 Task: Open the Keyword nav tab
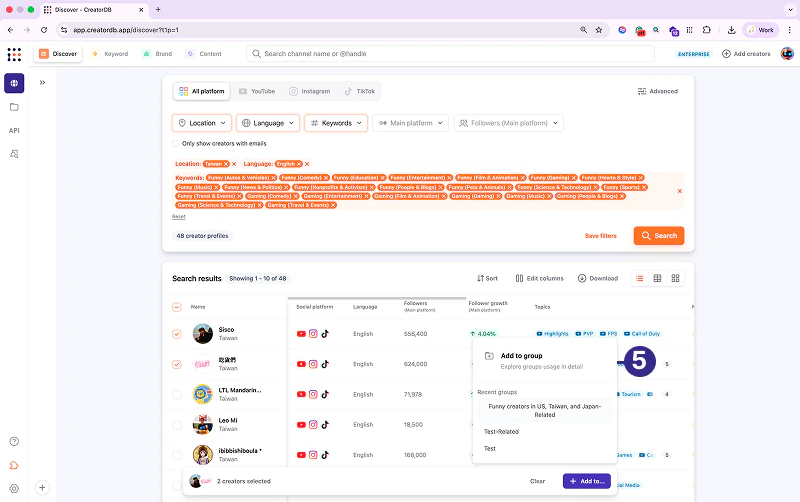[110, 54]
